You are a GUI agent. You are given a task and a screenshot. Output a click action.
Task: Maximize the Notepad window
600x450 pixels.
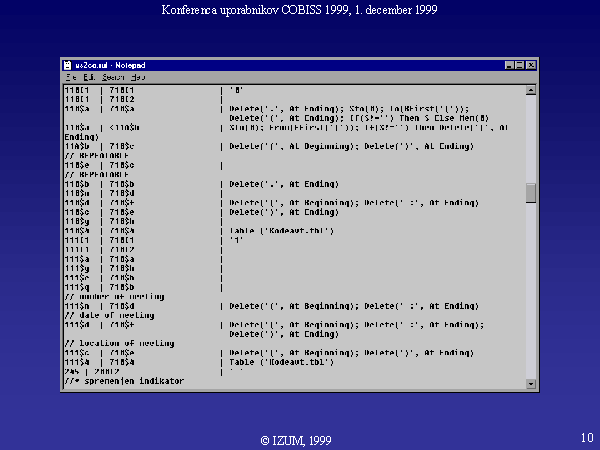click(520, 65)
